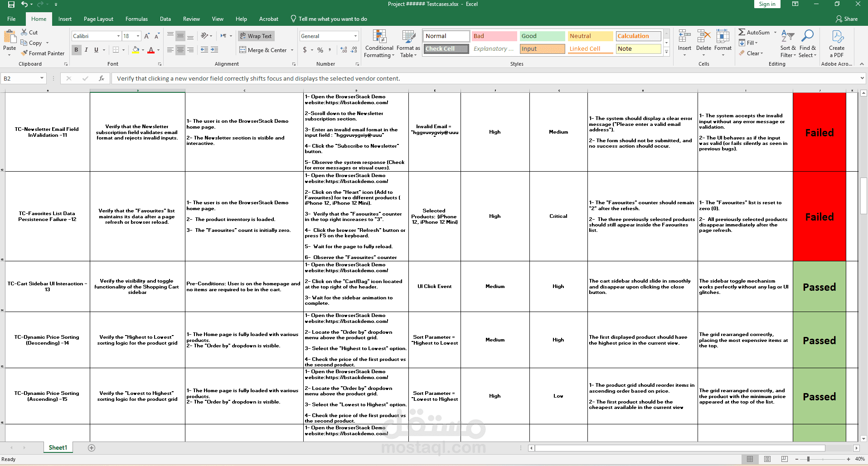Add a new sheet with plus button
868x466 pixels.
coord(92,448)
